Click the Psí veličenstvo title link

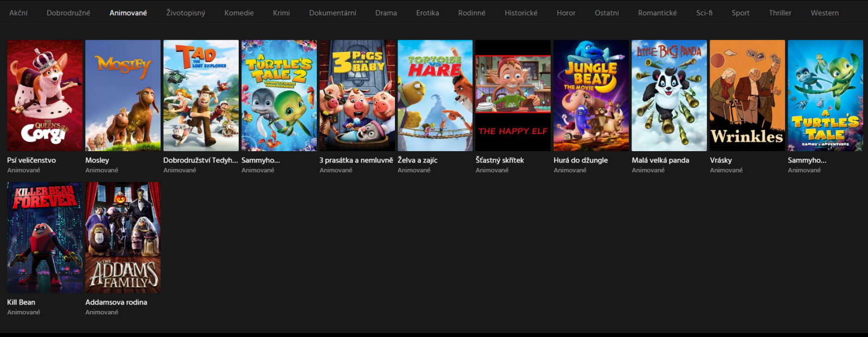31,160
